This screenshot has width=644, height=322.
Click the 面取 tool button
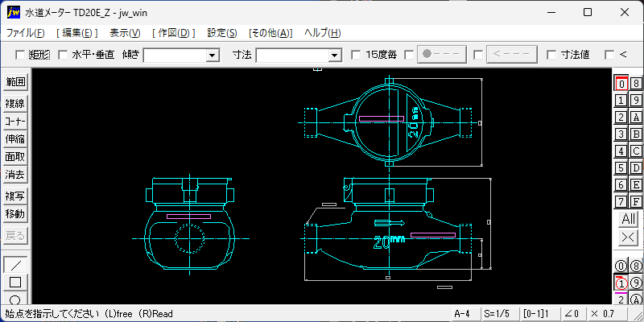click(x=15, y=157)
